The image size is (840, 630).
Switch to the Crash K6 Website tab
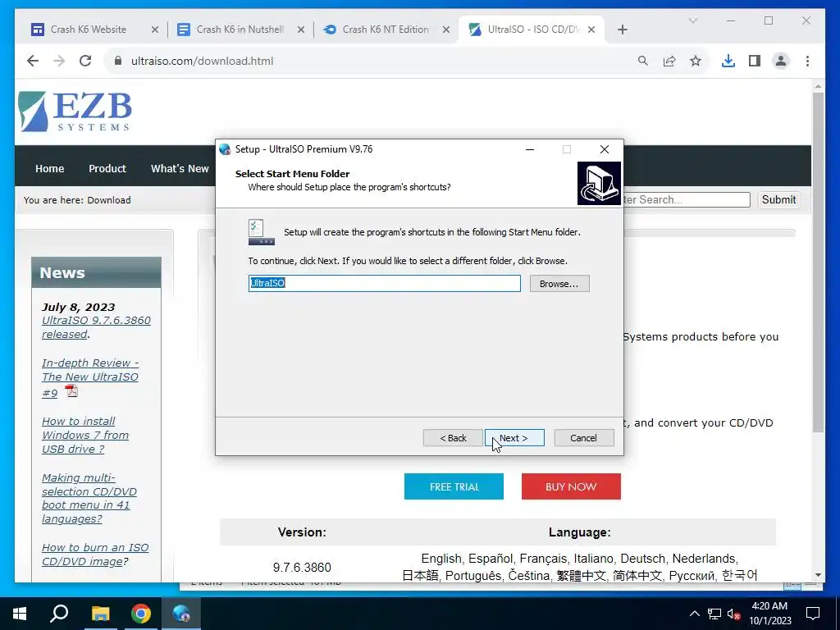click(89, 30)
